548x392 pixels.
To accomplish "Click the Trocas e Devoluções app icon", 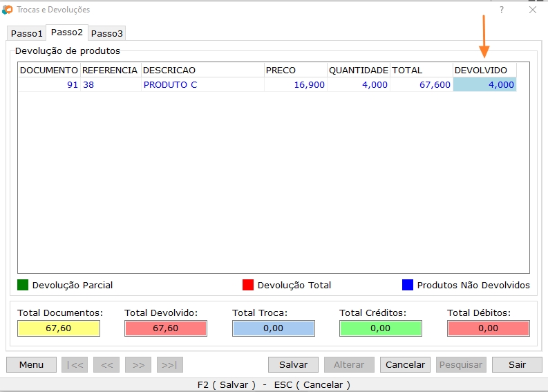I will pos(8,10).
